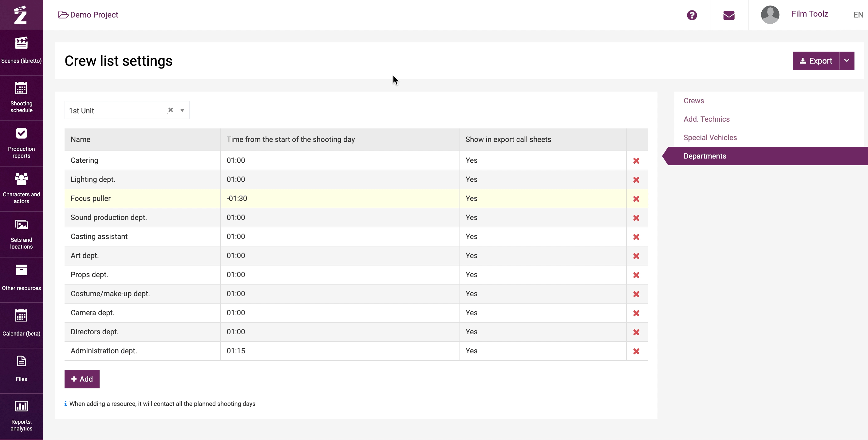Open Files in the sidebar
Screen dimensions: 868x440
tap(21, 371)
